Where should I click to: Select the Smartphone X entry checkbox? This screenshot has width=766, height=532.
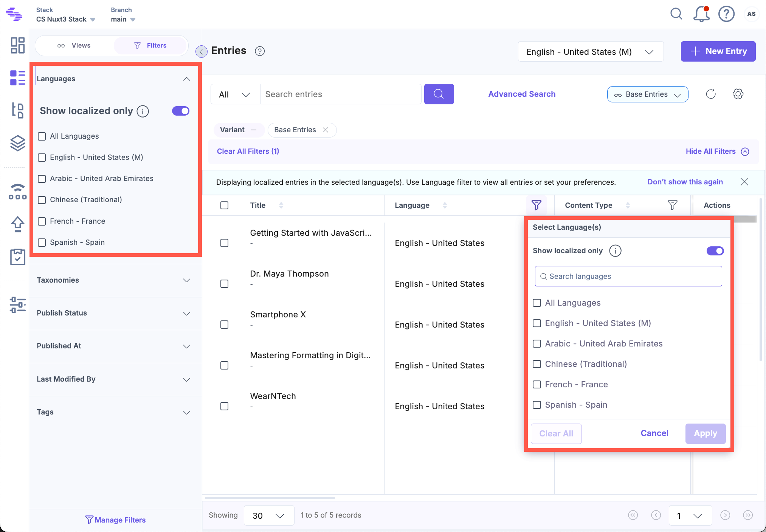point(224,325)
